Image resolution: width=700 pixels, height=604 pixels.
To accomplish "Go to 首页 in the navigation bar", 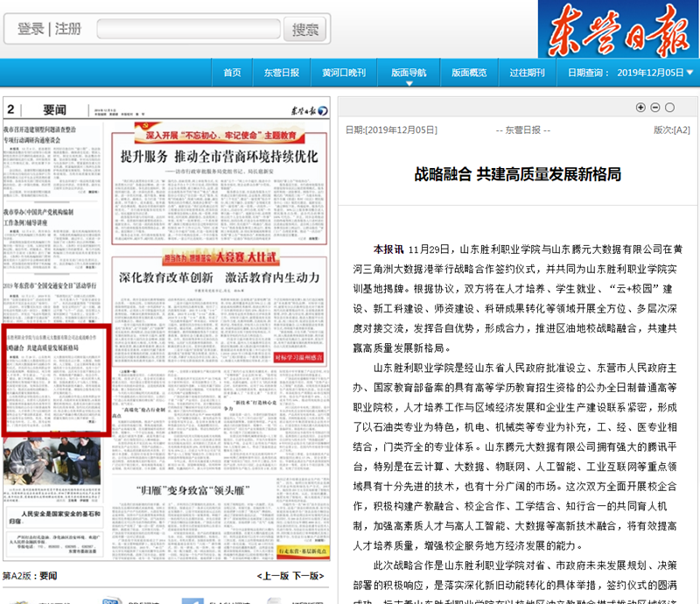I will click(232, 73).
